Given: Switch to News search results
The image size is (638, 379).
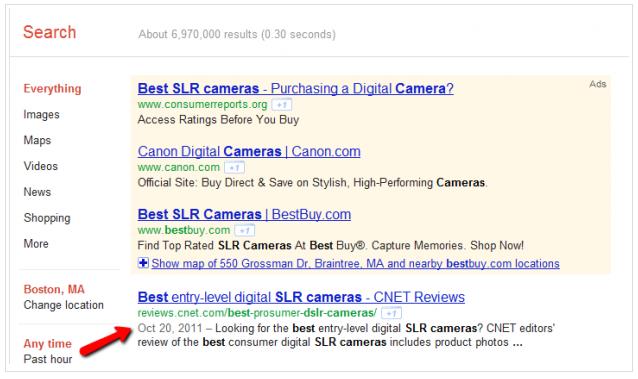Looking at the screenshot, I should (x=37, y=192).
